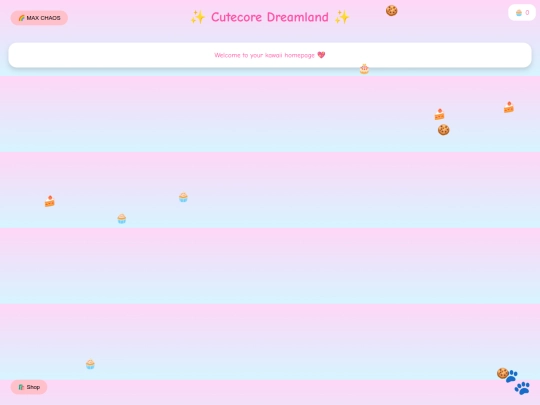Toggle the MAX CHAOS button
This screenshot has width=540, height=405.
click(x=39, y=18)
